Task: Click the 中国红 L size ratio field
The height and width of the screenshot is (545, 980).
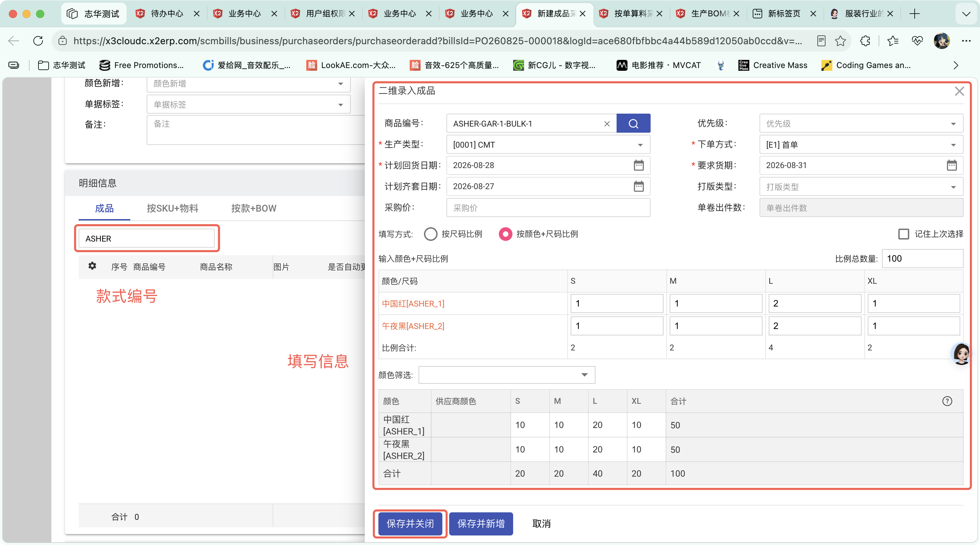Action: (x=815, y=303)
